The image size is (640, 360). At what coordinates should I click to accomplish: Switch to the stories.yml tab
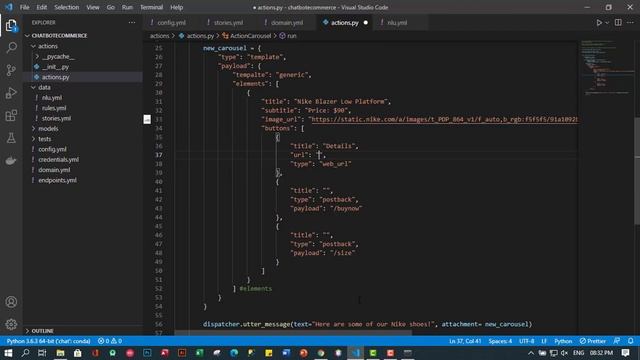pos(226,23)
